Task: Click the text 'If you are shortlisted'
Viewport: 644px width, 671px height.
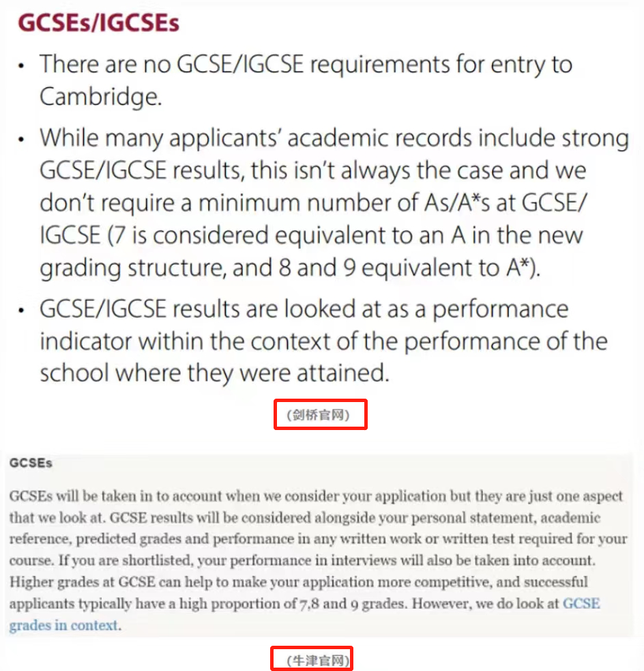Action: pyautogui.click(x=126, y=560)
